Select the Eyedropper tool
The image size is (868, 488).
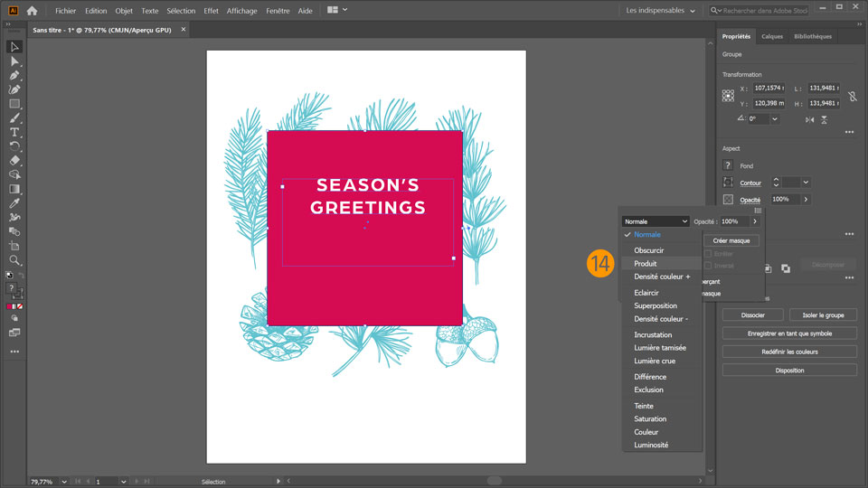click(x=14, y=203)
